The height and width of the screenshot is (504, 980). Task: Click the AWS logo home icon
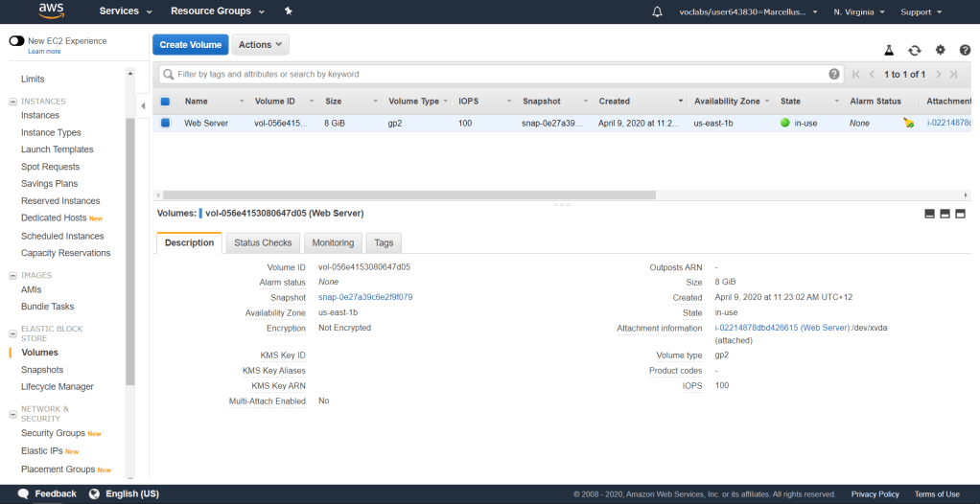pyautogui.click(x=51, y=11)
